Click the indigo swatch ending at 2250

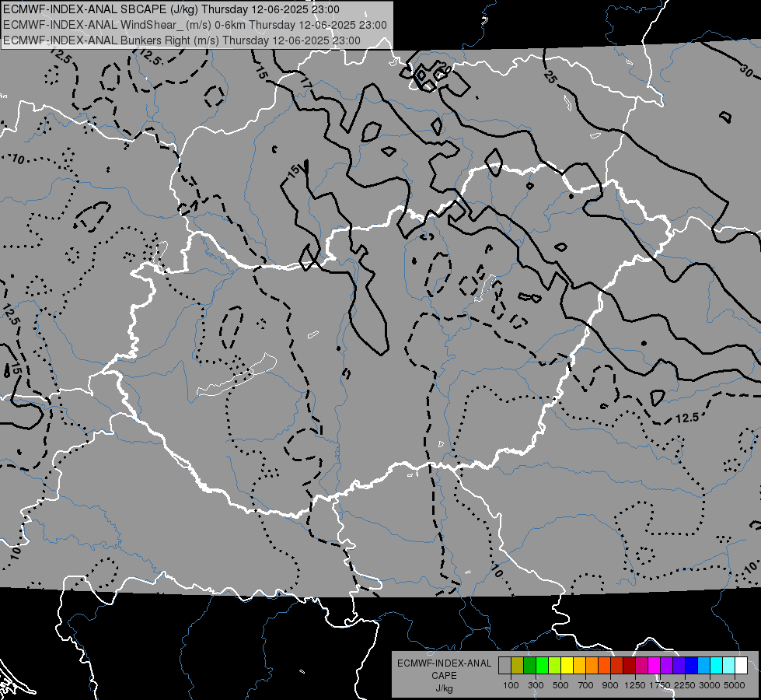point(679,666)
